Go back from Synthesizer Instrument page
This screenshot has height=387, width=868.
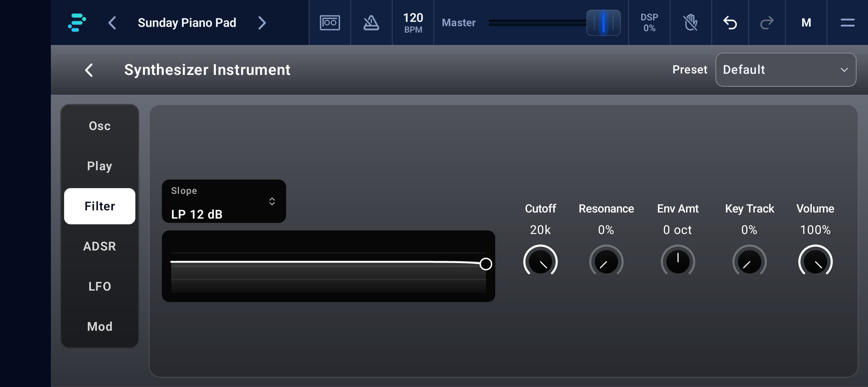[x=89, y=70]
